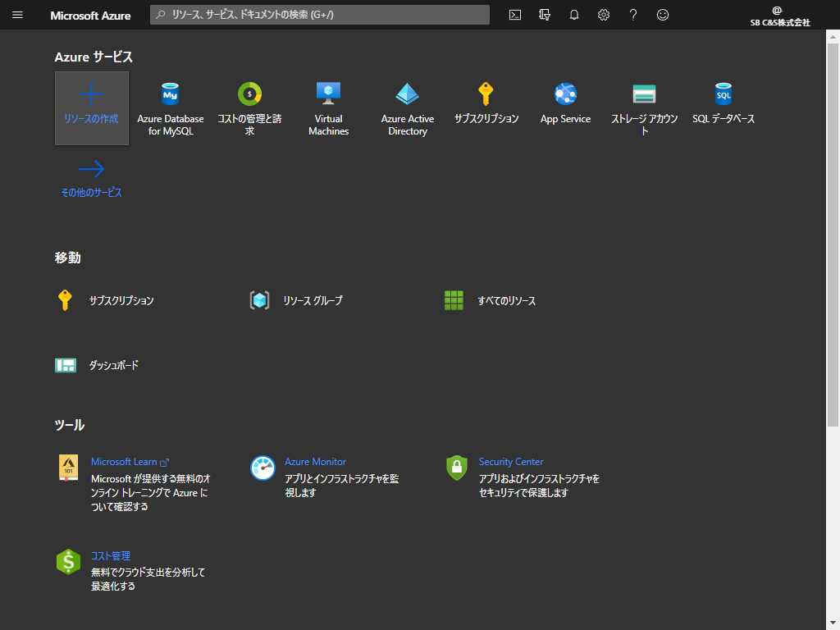The height and width of the screenshot is (630, 840).
Task: Click the key icon under 移動
Action: [65, 300]
